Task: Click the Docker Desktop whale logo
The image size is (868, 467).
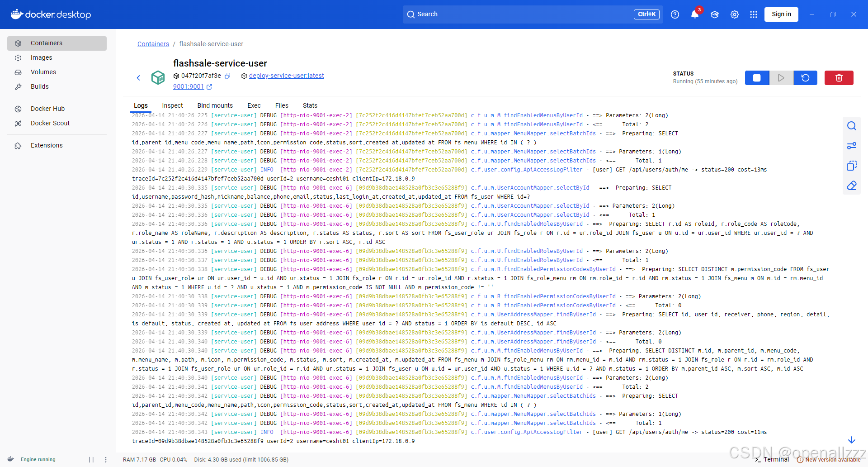Action: (x=51, y=14)
